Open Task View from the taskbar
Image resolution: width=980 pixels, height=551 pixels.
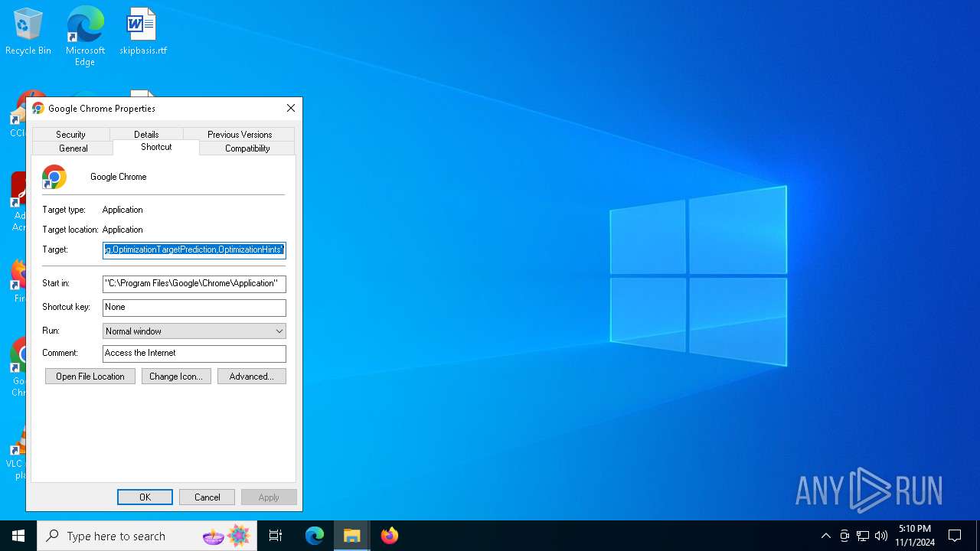point(276,536)
